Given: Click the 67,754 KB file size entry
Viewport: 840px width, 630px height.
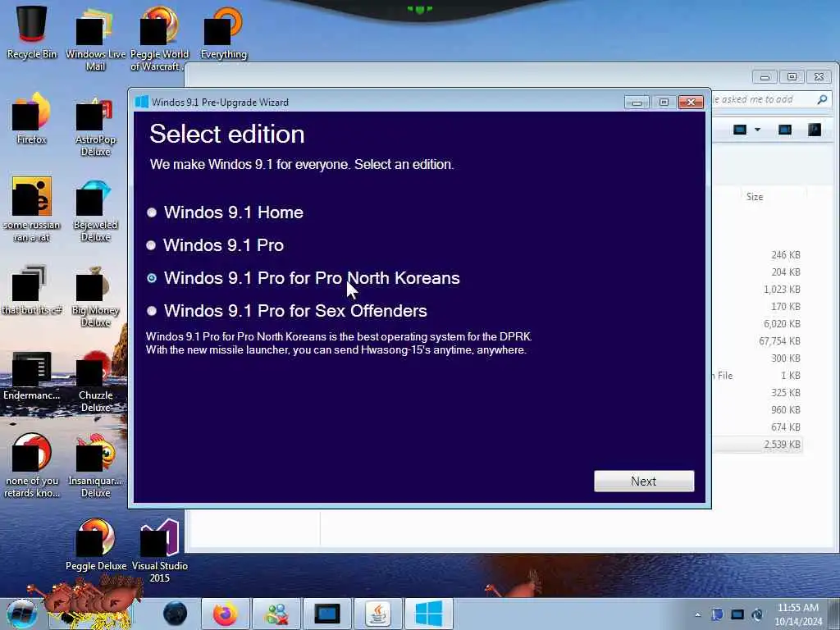Looking at the screenshot, I should (x=779, y=340).
